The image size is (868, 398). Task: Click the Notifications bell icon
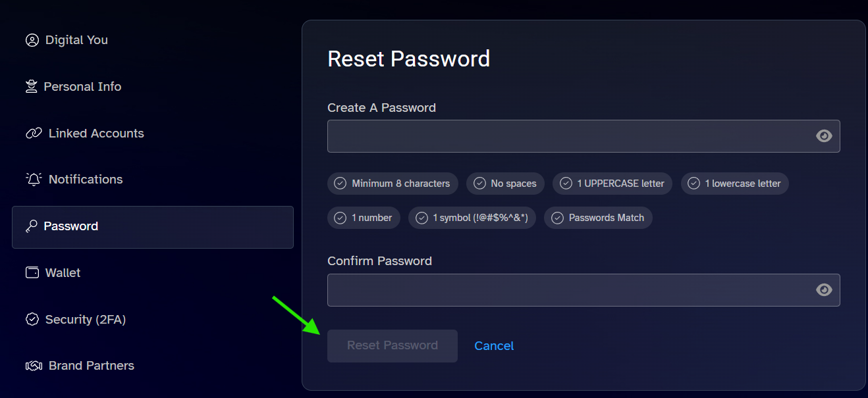(x=34, y=180)
